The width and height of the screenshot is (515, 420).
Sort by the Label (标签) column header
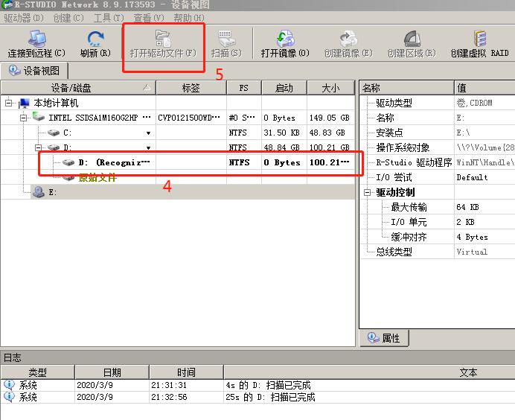[191, 88]
